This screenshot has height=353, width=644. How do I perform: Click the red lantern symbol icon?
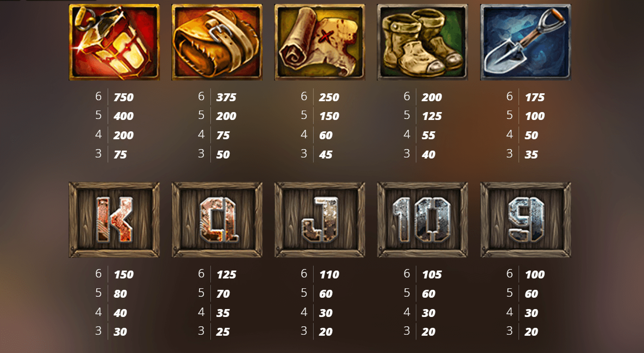(x=114, y=42)
